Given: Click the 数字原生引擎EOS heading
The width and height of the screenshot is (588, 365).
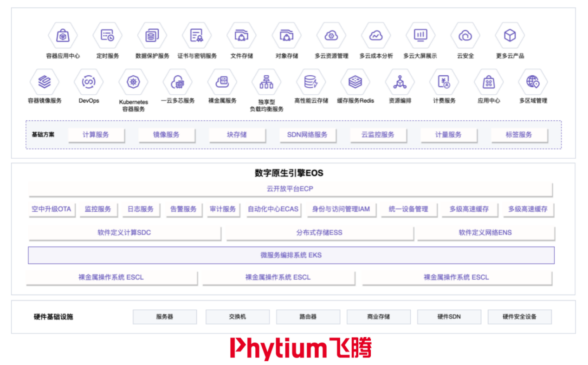Looking at the screenshot, I should pos(289,173).
